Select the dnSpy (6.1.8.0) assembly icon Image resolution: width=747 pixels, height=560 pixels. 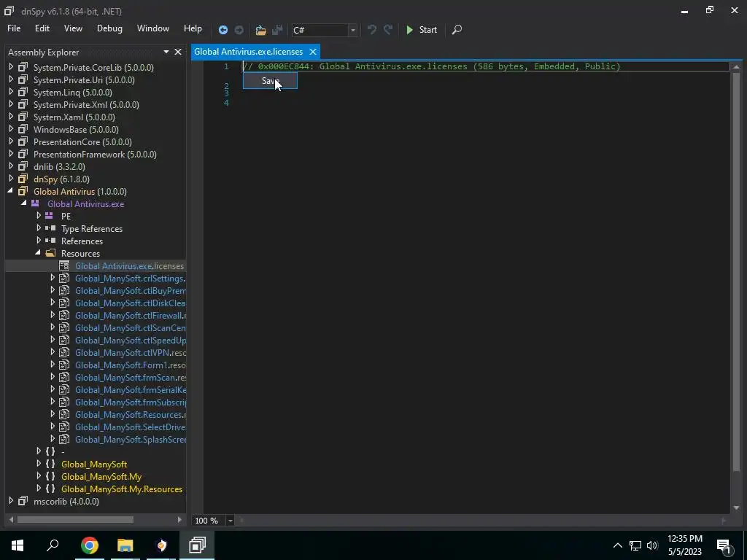pyautogui.click(x=23, y=179)
